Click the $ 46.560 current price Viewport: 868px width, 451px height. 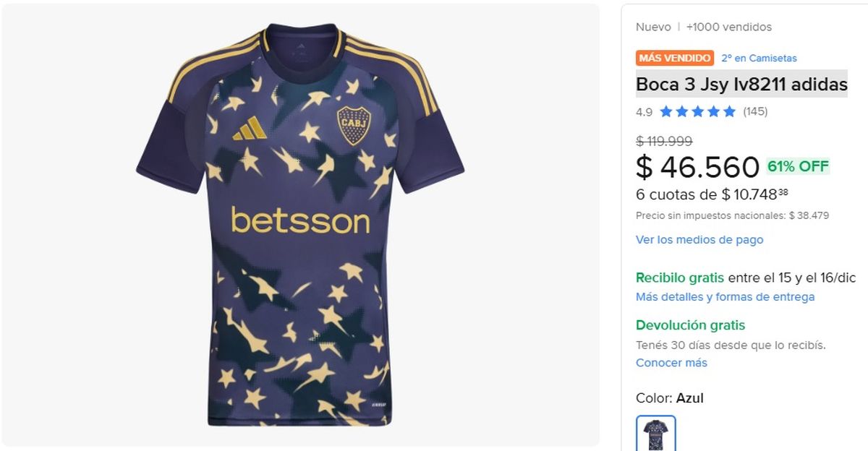point(697,167)
